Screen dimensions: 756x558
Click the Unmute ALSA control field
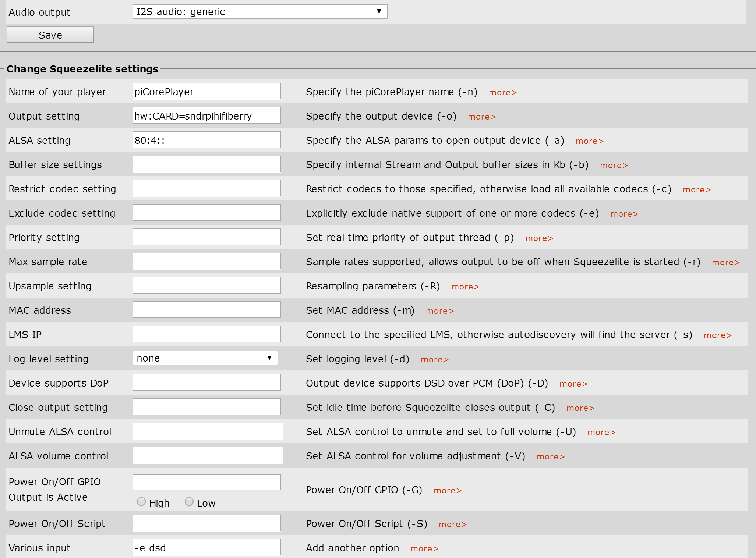click(207, 431)
